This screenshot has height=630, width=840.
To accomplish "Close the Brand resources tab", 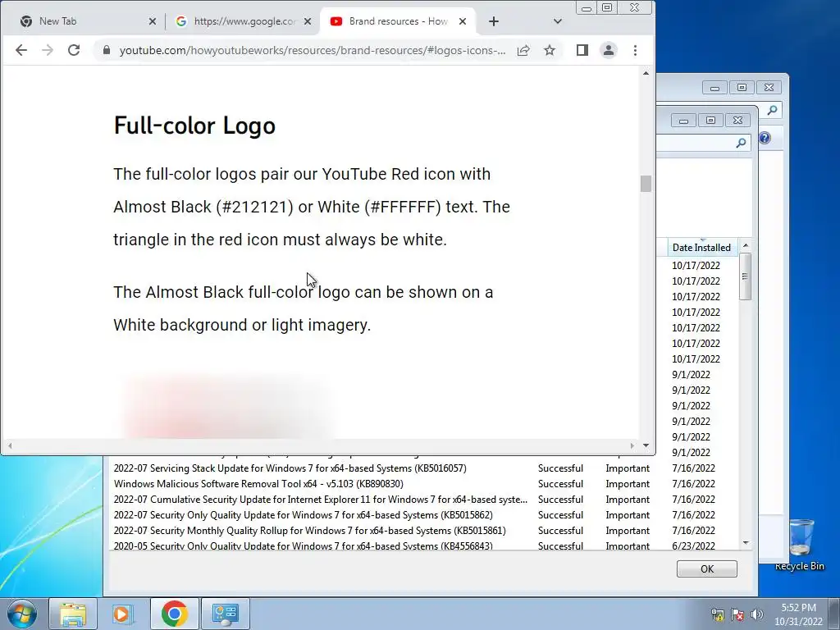I will tap(463, 21).
